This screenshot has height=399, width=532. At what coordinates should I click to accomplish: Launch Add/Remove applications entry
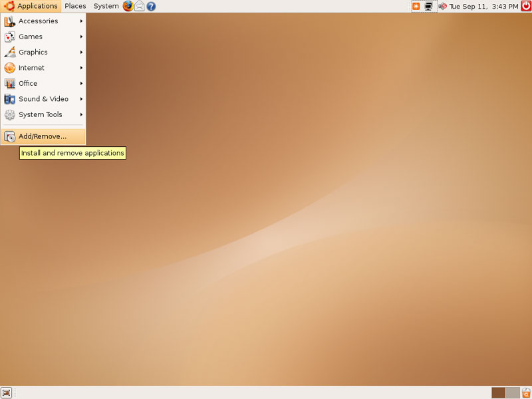pyautogui.click(x=43, y=136)
